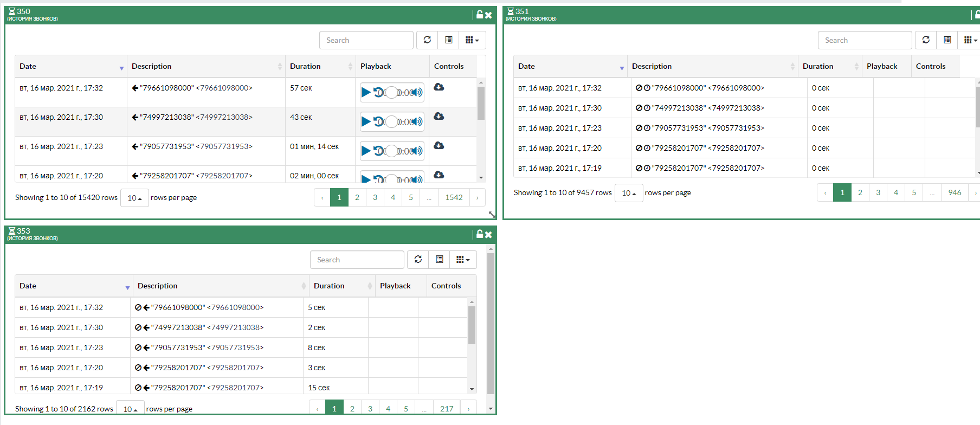The width and height of the screenshot is (980, 425).
Task: Jump to last page 946 in panel 351
Action: coord(955,192)
